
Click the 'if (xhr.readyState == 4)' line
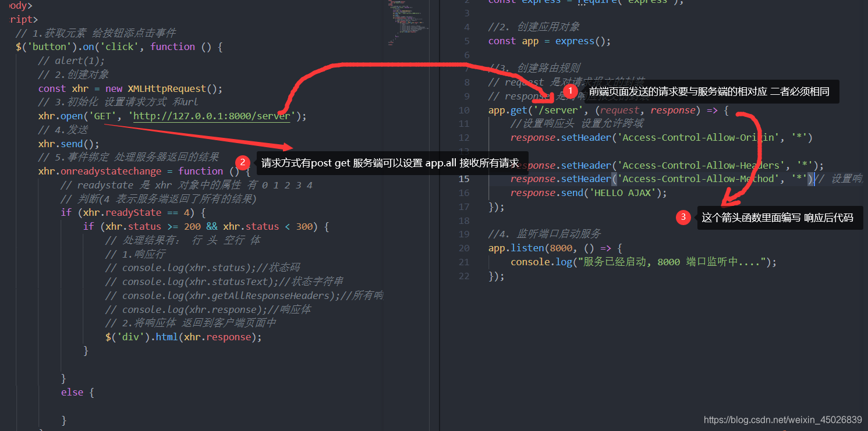click(x=133, y=213)
